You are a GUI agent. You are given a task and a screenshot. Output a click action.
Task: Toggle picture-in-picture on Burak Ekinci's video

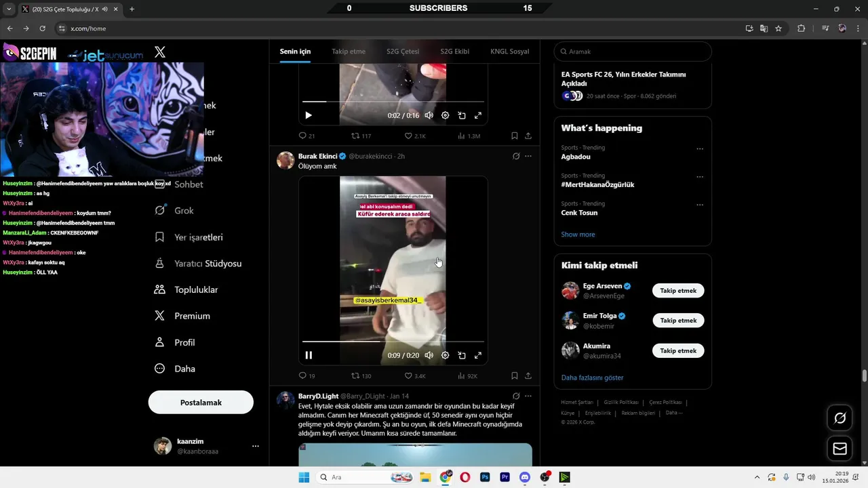pyautogui.click(x=462, y=355)
